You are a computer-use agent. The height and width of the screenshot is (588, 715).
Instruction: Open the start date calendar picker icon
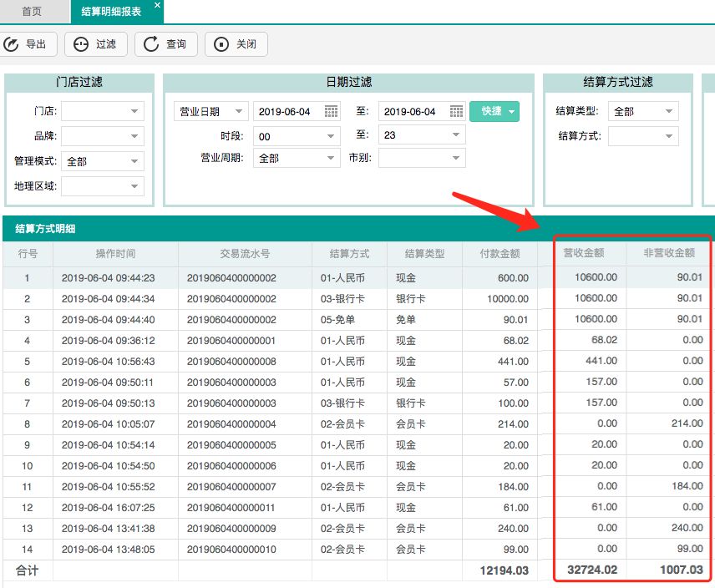(331, 111)
